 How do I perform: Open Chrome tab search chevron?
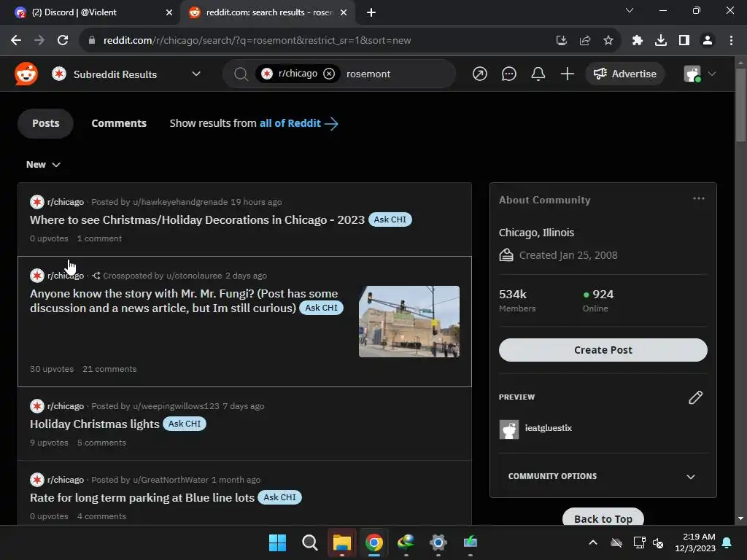[x=630, y=10]
